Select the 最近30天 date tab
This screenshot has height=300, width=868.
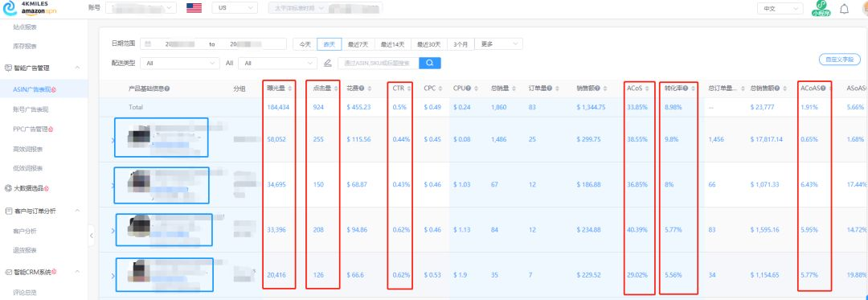(x=429, y=44)
